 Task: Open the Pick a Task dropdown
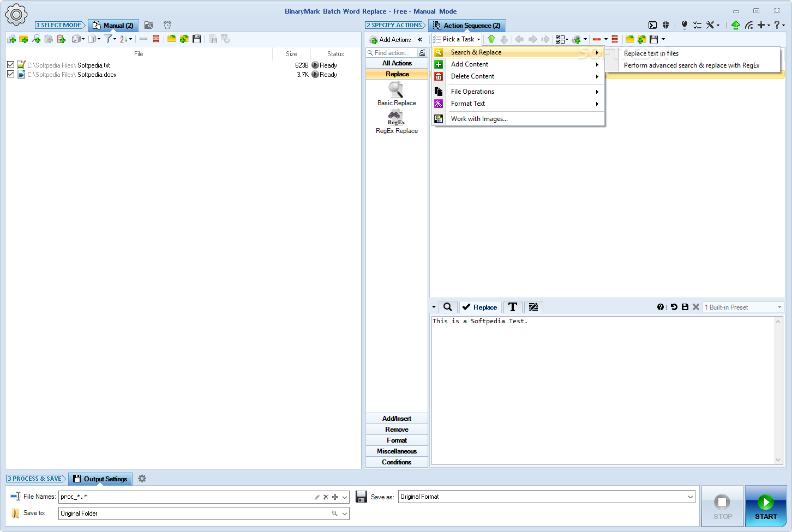(457, 39)
